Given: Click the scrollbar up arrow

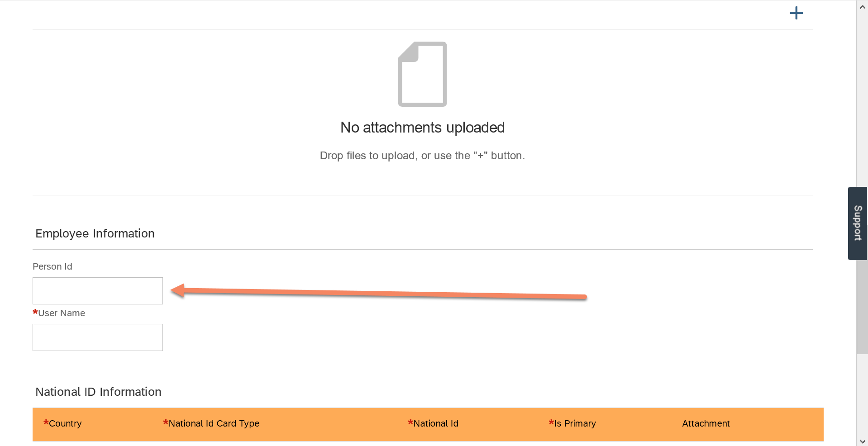Looking at the screenshot, I should click(862, 7).
